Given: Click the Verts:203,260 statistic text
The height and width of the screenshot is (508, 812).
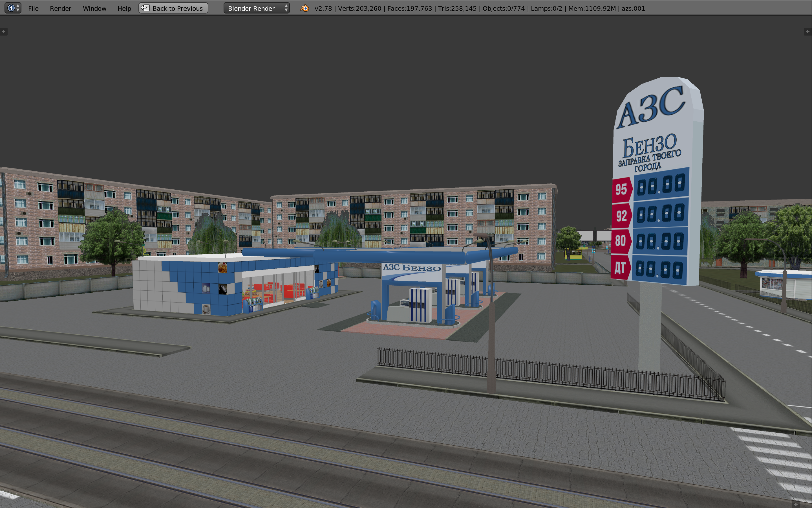Looking at the screenshot, I should pos(359,8).
